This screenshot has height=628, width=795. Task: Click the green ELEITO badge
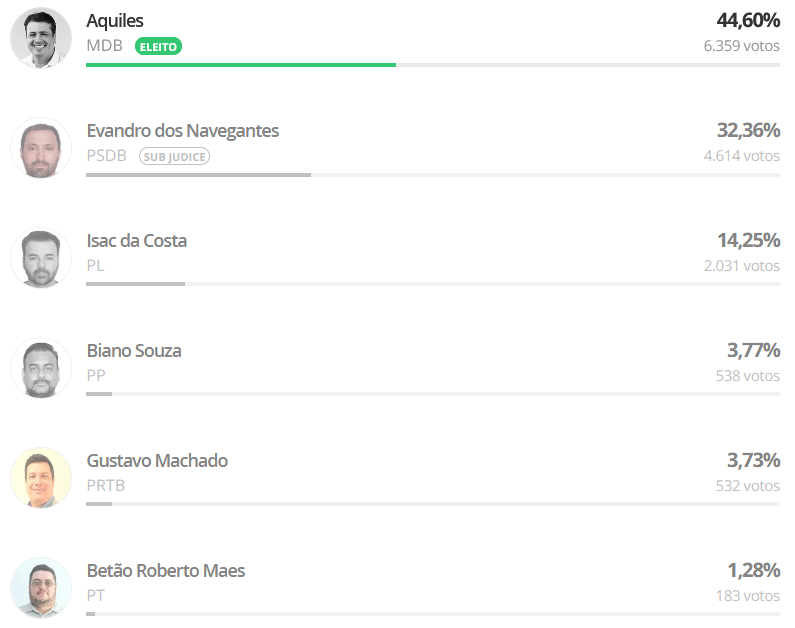(x=158, y=46)
